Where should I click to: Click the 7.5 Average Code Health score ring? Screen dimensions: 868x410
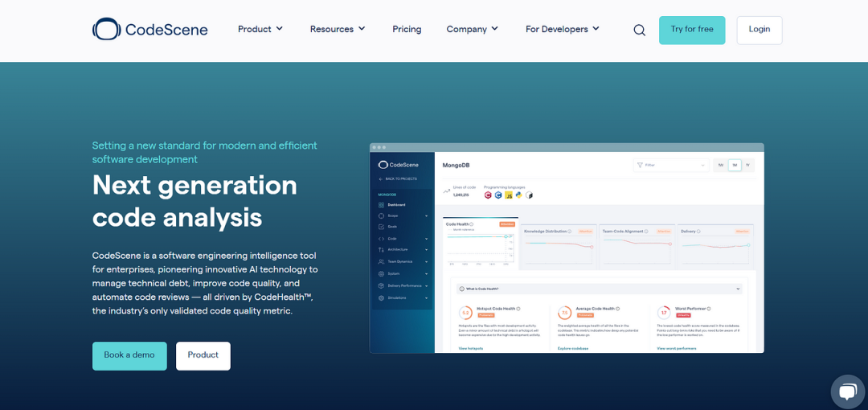565,313
